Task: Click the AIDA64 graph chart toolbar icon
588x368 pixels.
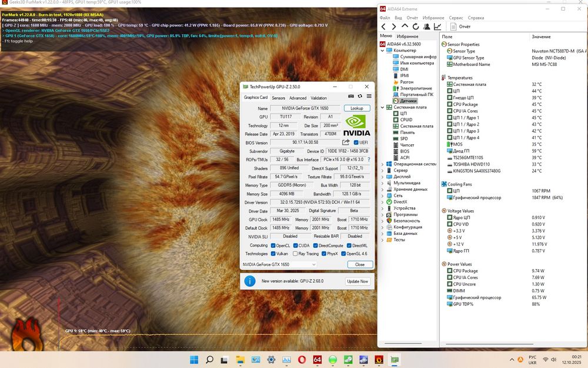Action: click(438, 26)
